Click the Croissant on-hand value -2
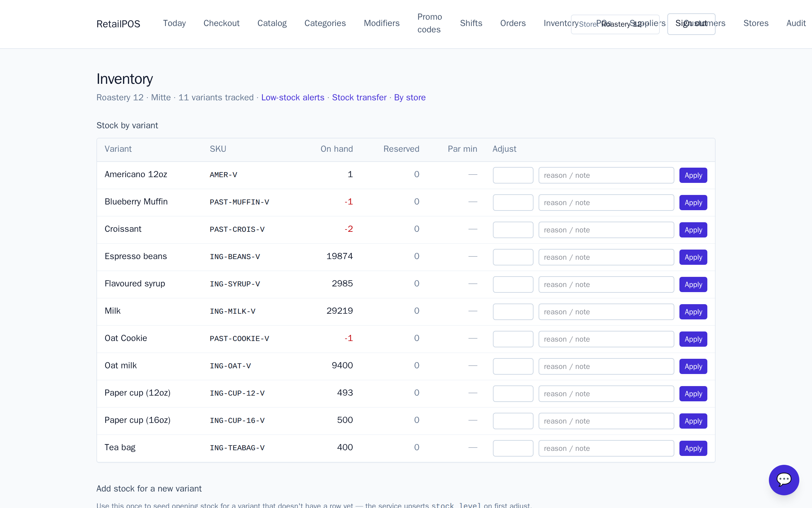 [348, 229]
